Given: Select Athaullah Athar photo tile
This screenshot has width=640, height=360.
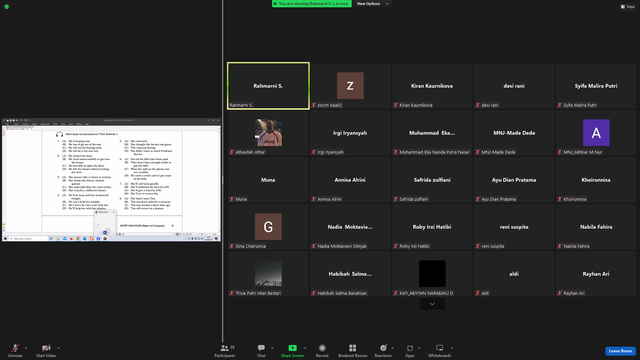Looking at the screenshot, I should 268,133.
